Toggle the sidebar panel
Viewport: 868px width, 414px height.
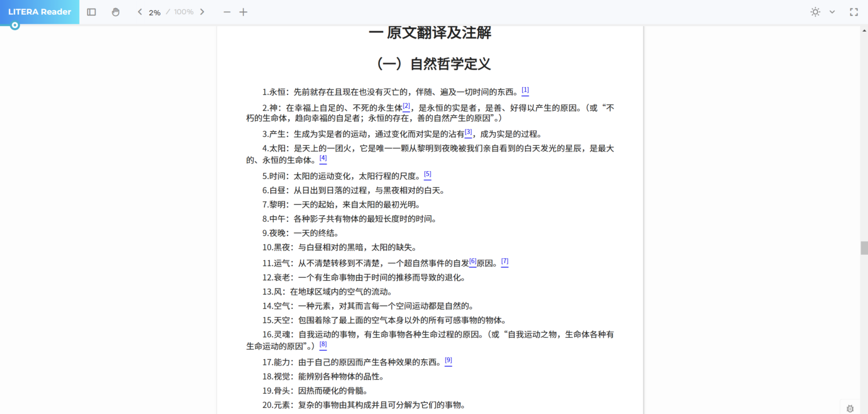click(x=91, y=11)
